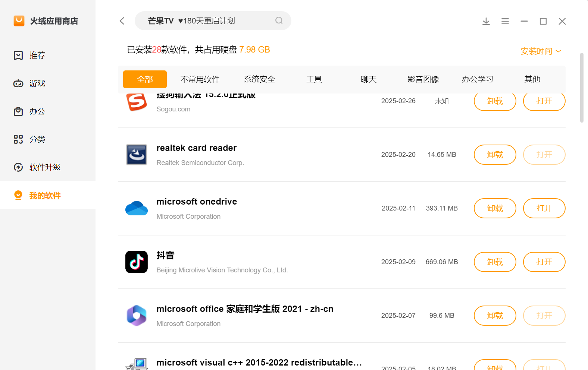Click the 99.6 MB size value

tap(442, 316)
